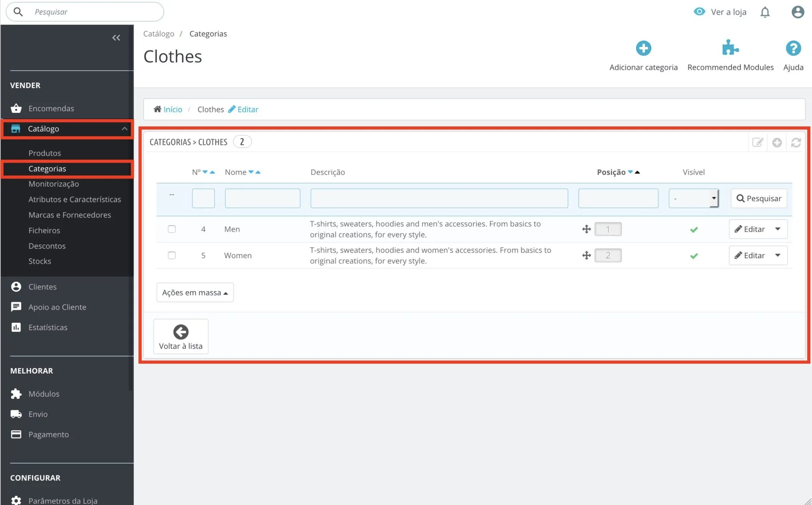This screenshot has height=505, width=812.
Task: Click the Nome filter input field
Action: (262, 198)
